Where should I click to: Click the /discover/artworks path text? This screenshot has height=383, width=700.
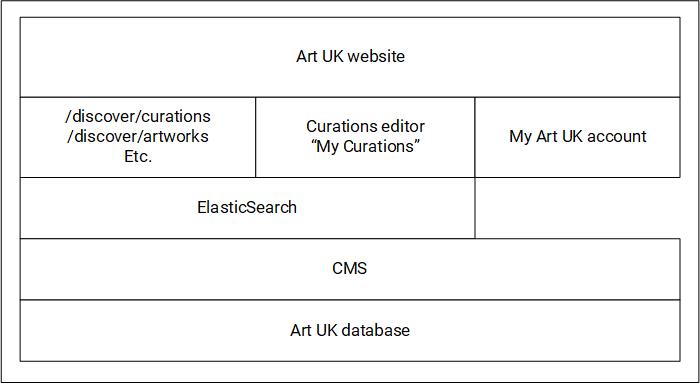138,136
